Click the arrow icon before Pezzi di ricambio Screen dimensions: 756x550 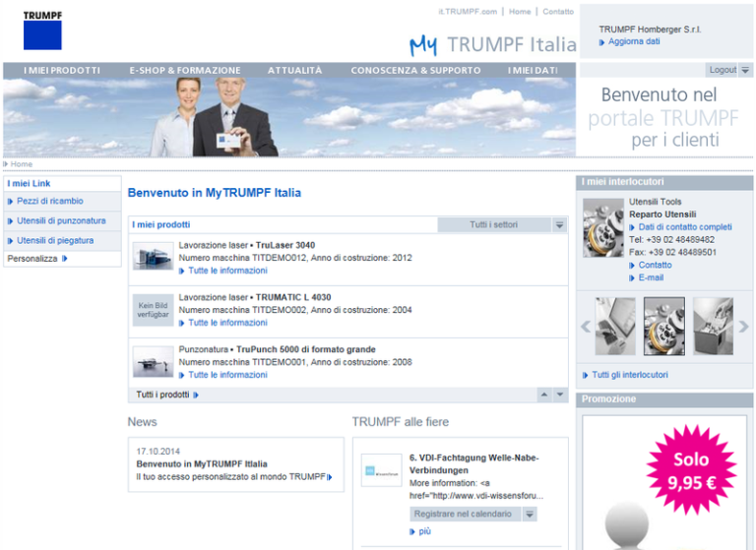[10, 202]
